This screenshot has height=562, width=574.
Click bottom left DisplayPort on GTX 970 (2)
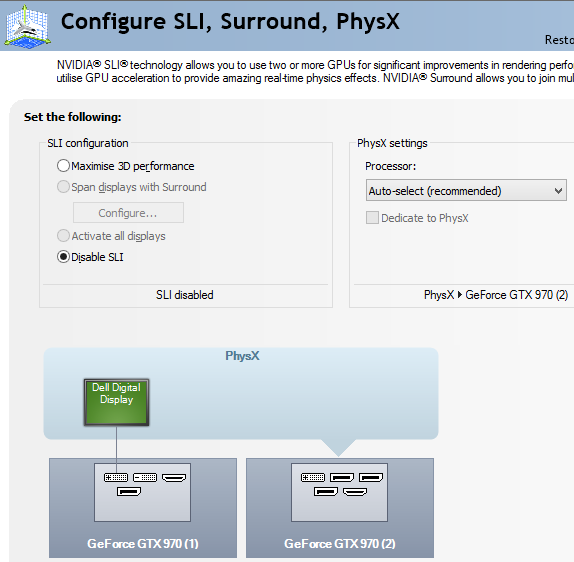point(326,491)
